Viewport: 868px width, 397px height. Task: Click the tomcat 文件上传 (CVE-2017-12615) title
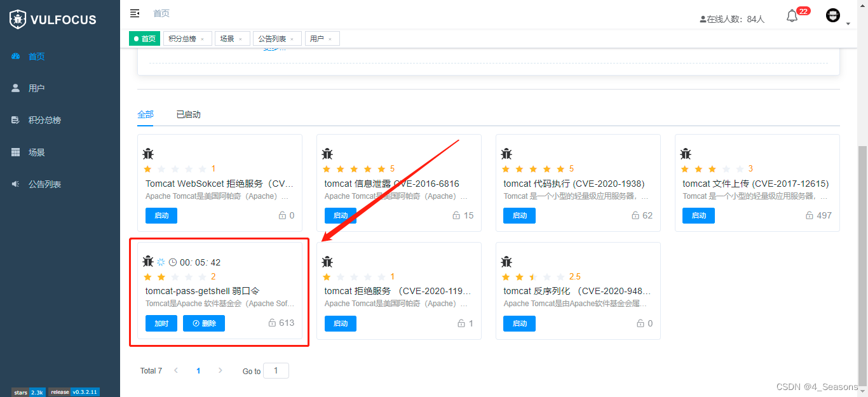coord(756,184)
